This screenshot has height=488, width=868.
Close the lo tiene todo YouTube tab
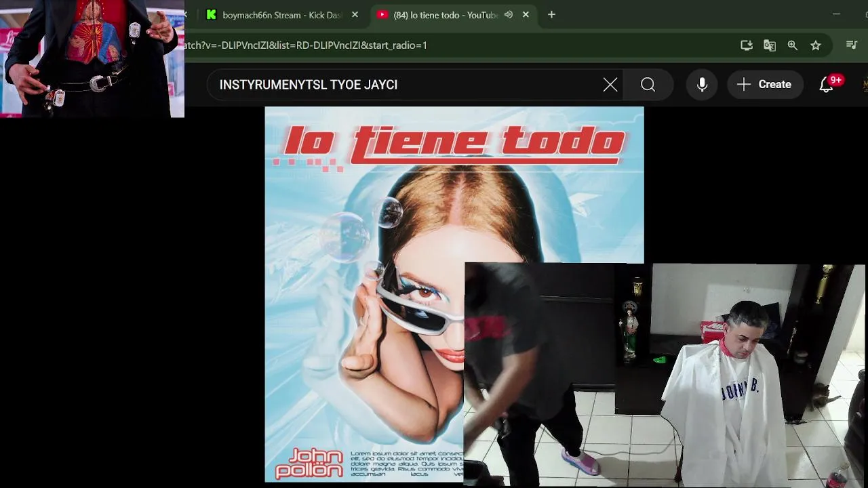526,15
